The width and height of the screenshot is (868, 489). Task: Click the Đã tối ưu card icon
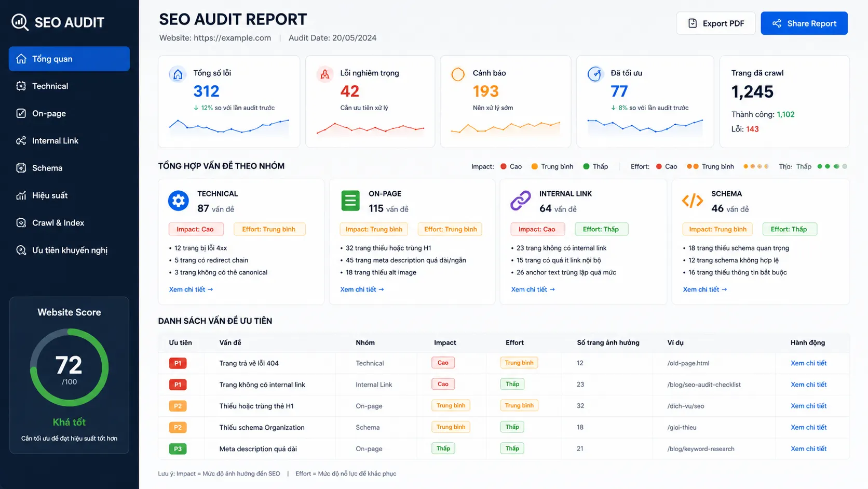(x=595, y=74)
